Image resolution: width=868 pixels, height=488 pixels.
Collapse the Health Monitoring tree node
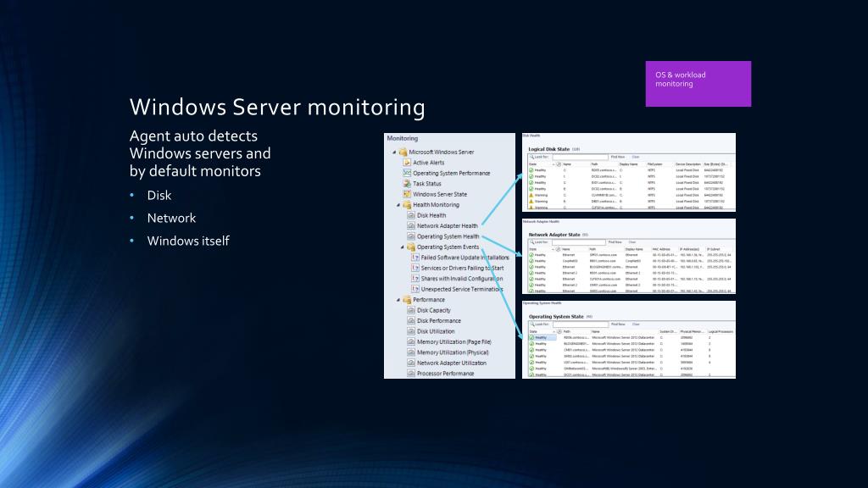tap(398, 205)
